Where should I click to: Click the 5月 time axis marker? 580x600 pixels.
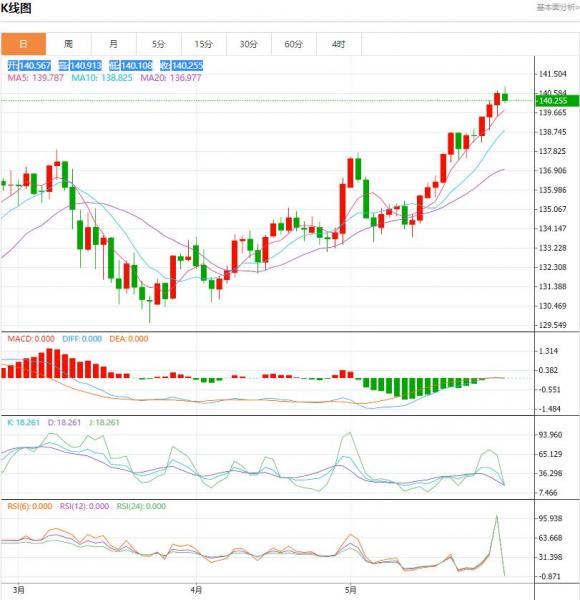pos(350,590)
